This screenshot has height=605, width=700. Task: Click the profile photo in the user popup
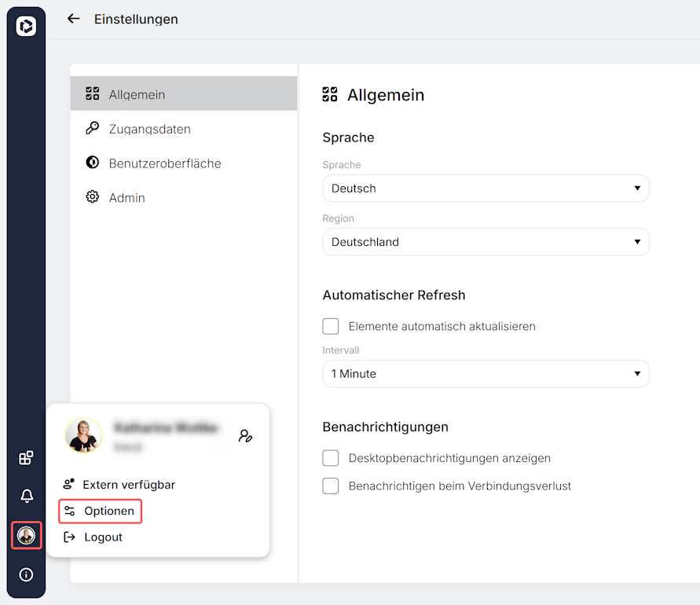coord(83,435)
